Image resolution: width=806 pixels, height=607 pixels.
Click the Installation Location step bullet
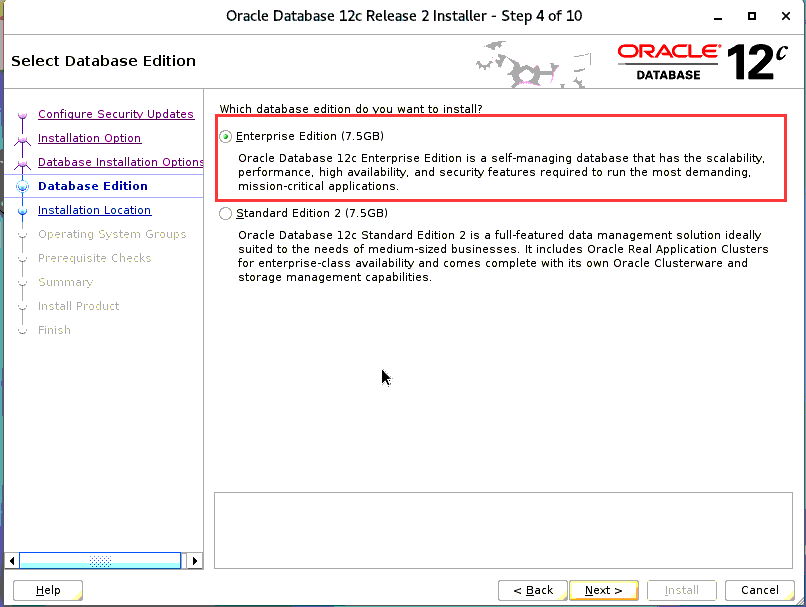[22, 211]
